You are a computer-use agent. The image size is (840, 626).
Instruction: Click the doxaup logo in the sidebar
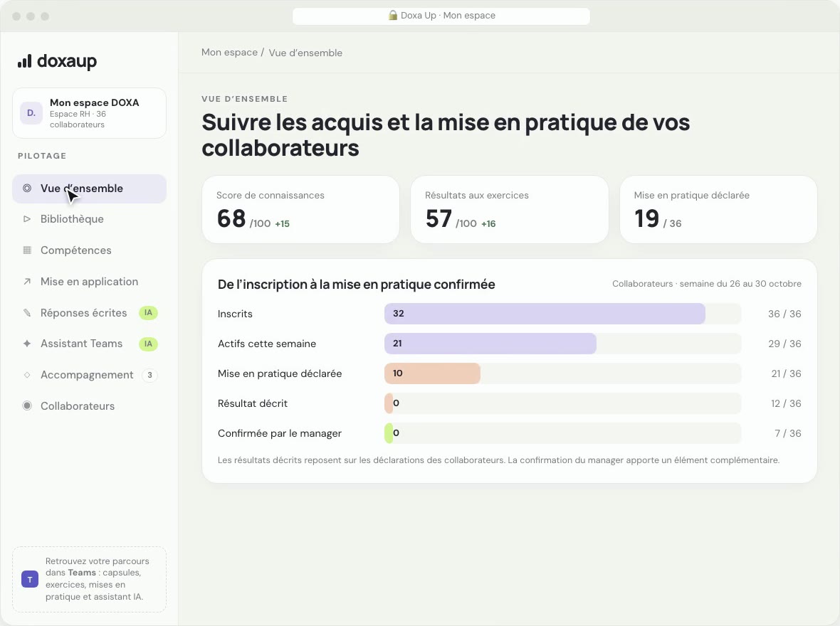tap(58, 61)
